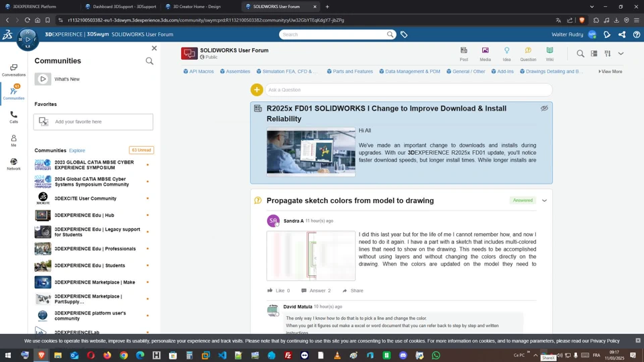Click Walter Audry profile avatar
Image resolution: width=644 pixels, height=362 pixels.
592,34
